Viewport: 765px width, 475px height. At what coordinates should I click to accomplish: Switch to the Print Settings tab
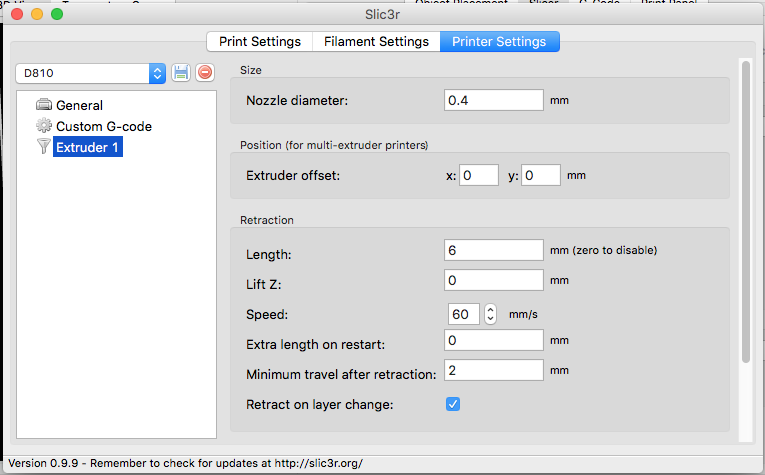point(260,42)
